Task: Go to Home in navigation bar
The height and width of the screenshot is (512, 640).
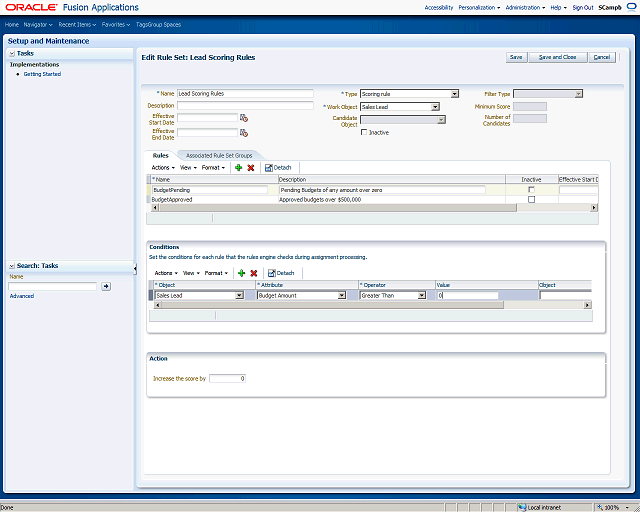Action: (x=12, y=24)
